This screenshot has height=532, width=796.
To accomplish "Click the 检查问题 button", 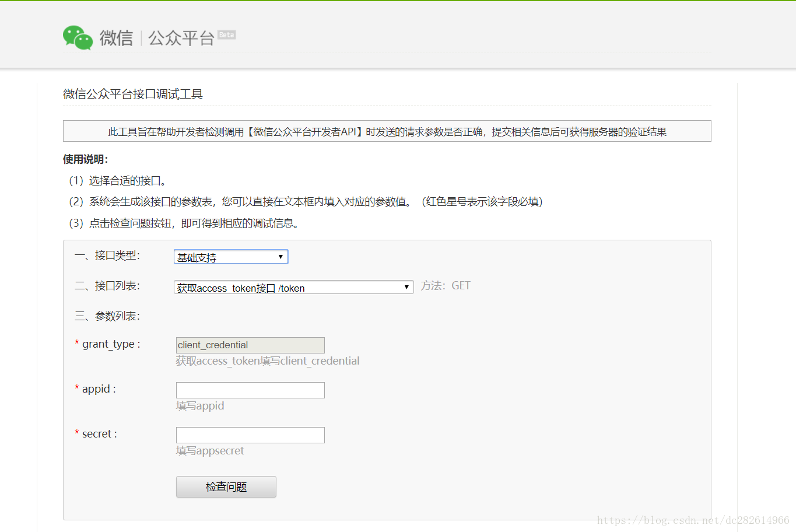I will point(226,487).
